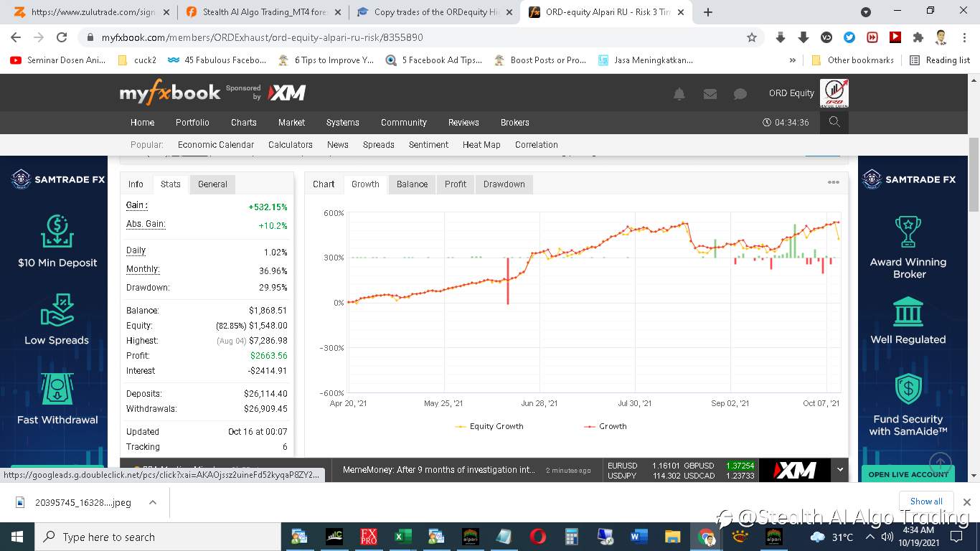
Task: Click the address bar URL
Action: coord(263,37)
